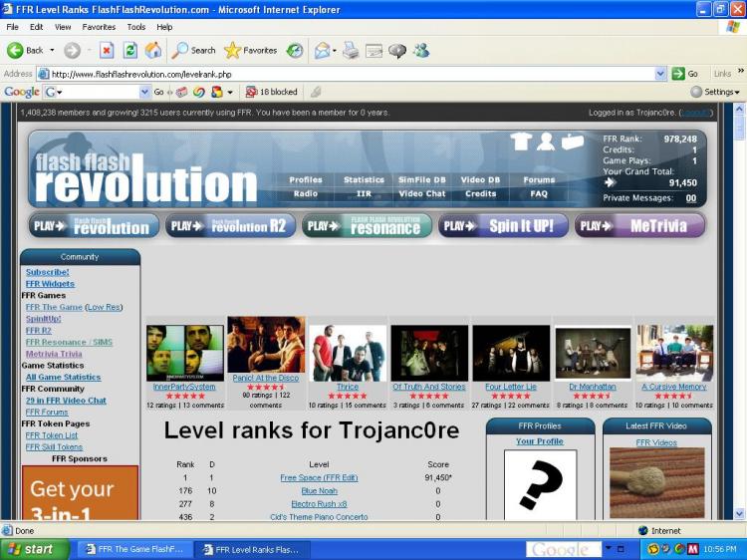Click the question mark profile picture

tap(540, 484)
